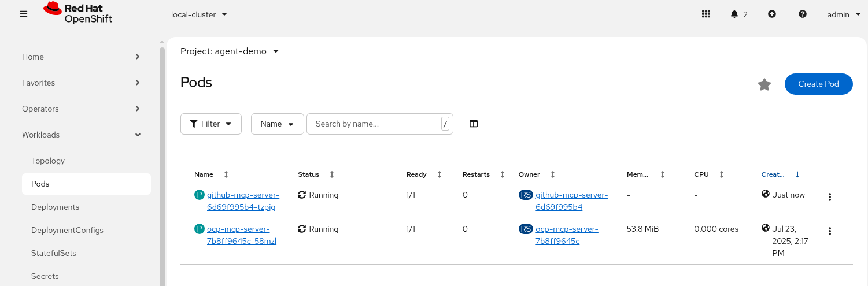868x286 pixels.
Task: Open the Project: agent-demo selector
Action: (x=230, y=51)
